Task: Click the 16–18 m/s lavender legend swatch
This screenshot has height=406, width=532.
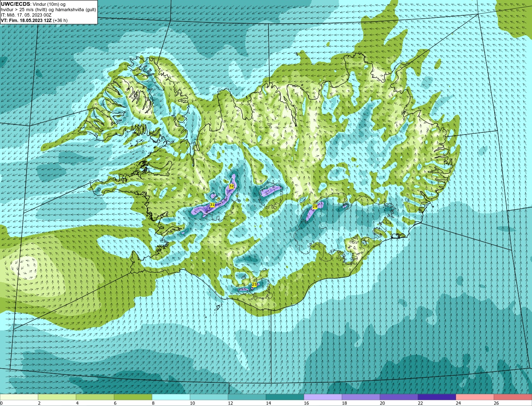Action: [323, 397]
